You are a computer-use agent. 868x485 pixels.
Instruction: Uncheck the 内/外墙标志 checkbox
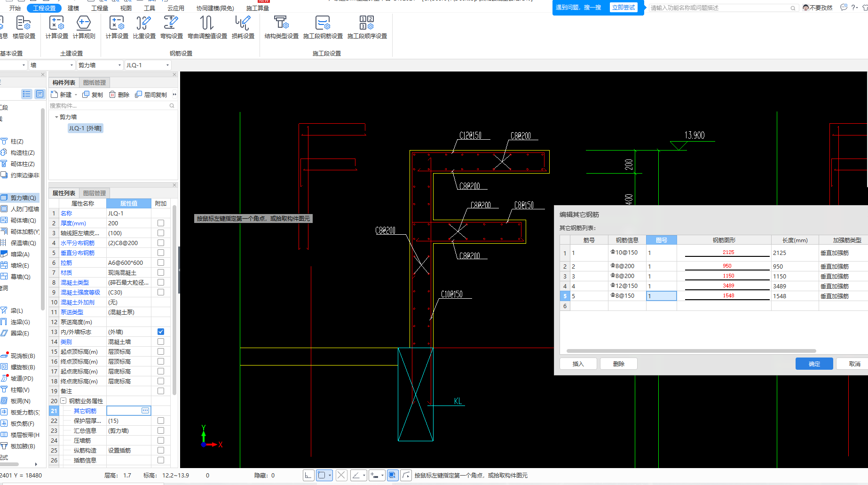pos(161,332)
